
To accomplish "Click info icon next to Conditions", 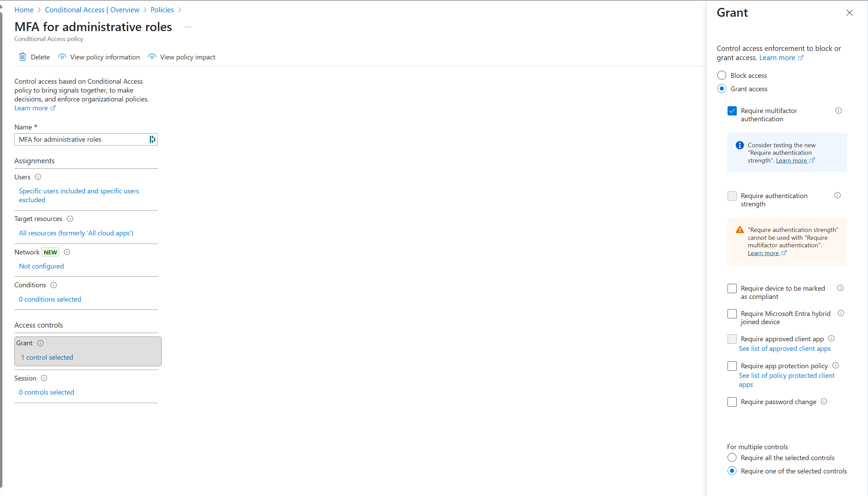I will 54,285.
